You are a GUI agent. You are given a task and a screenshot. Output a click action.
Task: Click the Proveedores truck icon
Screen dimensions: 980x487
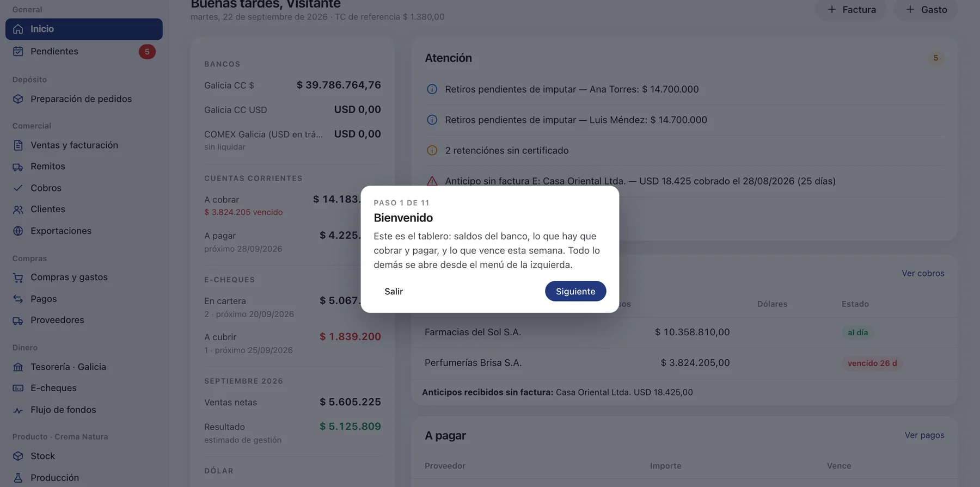[18, 320]
